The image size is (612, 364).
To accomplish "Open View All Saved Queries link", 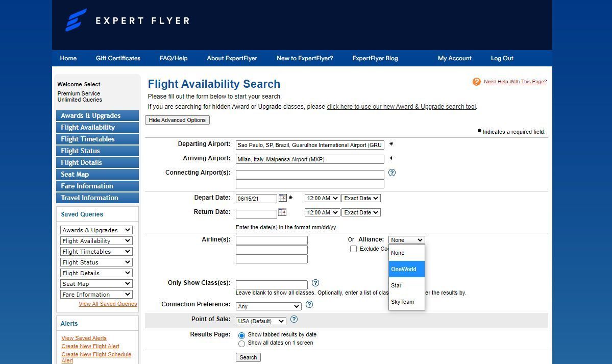I will [x=108, y=304].
